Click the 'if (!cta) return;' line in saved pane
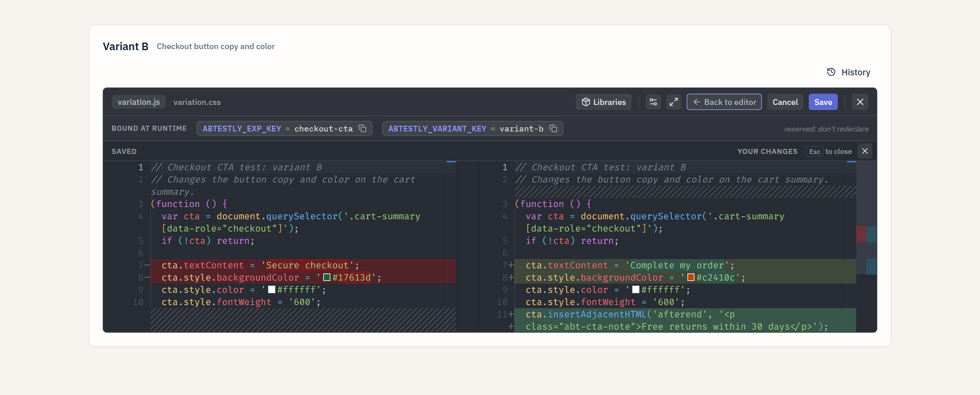 coord(208,241)
